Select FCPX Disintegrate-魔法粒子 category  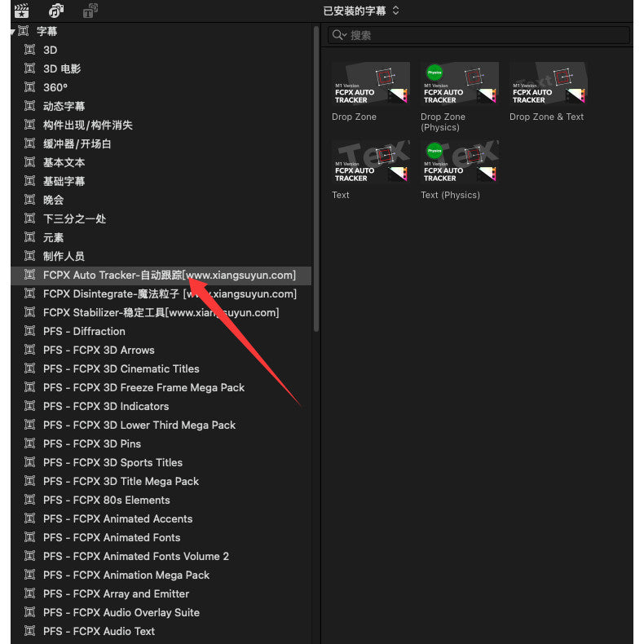(x=161, y=293)
